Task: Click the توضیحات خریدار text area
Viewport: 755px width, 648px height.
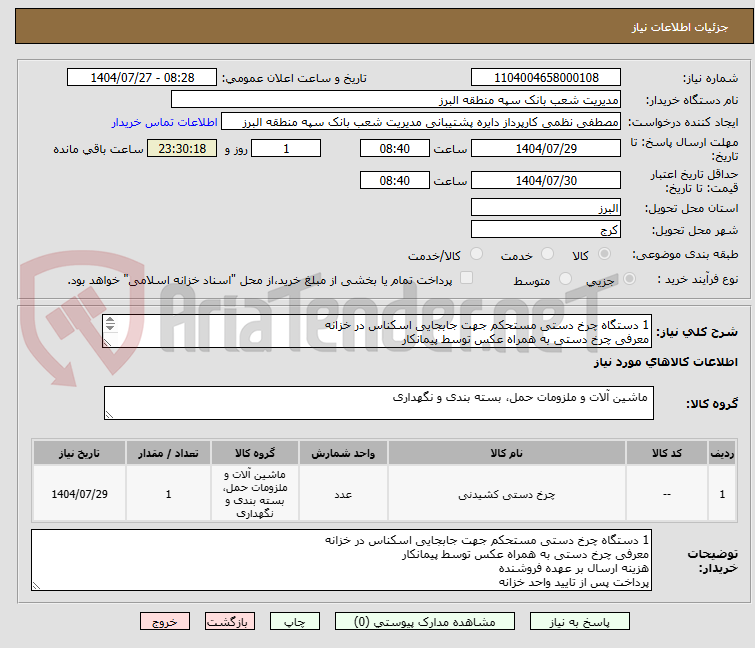Action: click(x=341, y=560)
